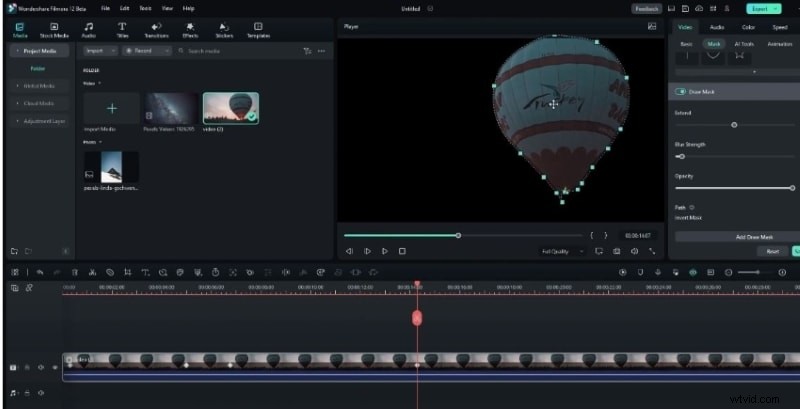Click the Export button
The width and height of the screenshot is (800, 409).
[760, 9]
